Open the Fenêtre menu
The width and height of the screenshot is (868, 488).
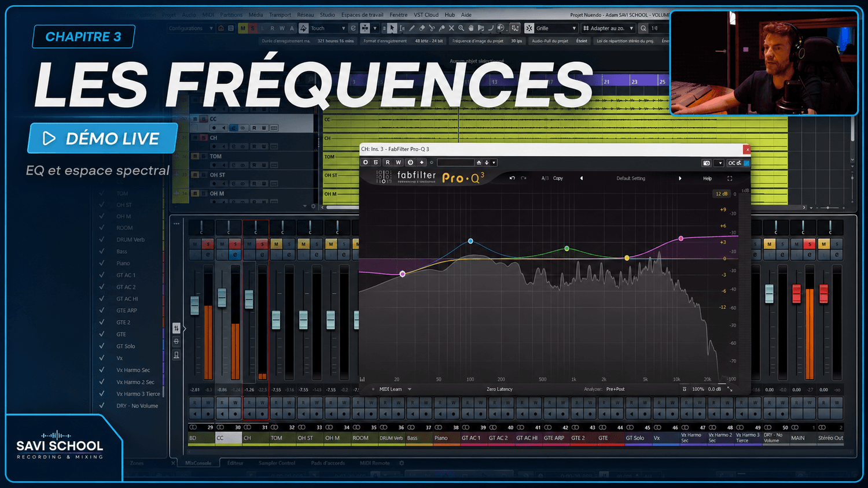click(x=399, y=15)
